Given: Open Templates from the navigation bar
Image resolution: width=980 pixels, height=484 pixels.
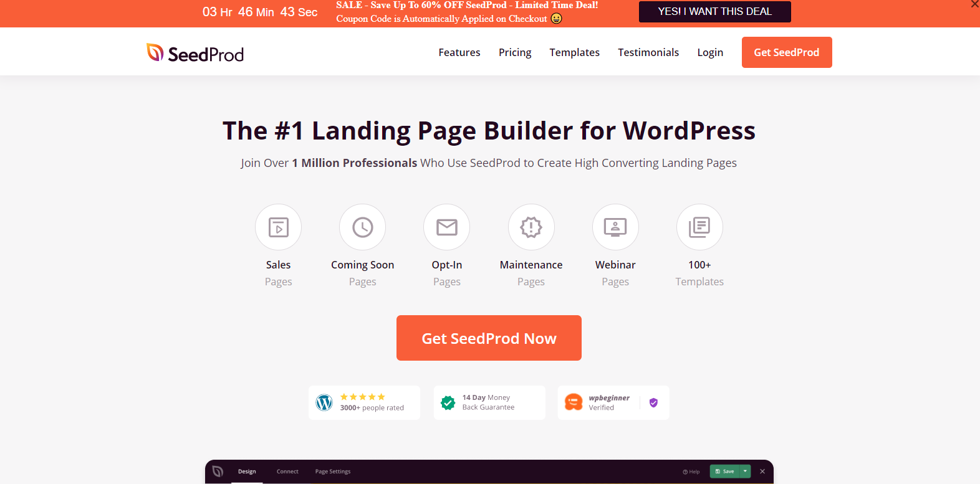Looking at the screenshot, I should (574, 52).
